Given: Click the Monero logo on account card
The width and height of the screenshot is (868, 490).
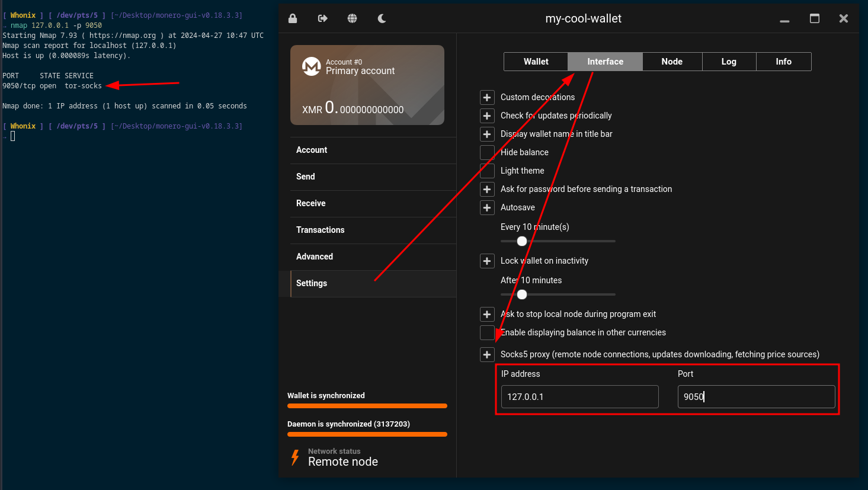Looking at the screenshot, I should pyautogui.click(x=312, y=66).
